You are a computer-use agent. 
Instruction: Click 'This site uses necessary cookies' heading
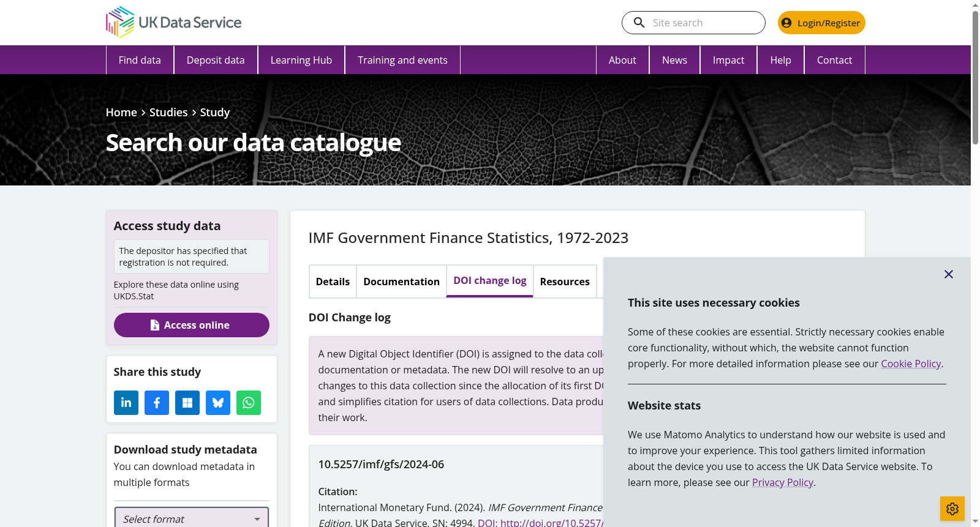[714, 303]
